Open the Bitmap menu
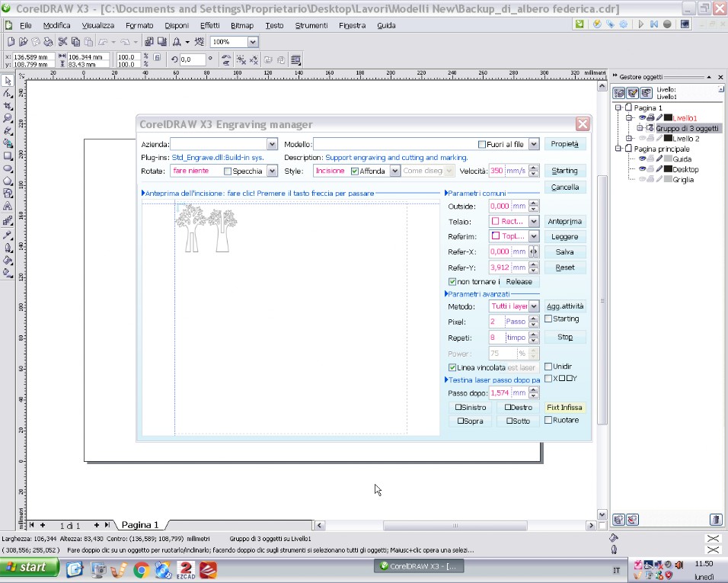The image size is (728, 583). coord(242,26)
